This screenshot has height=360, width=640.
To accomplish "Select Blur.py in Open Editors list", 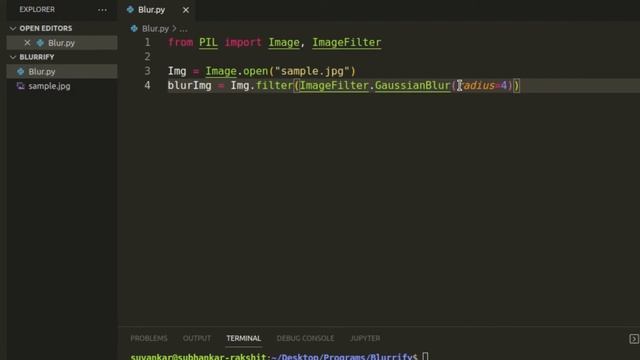I will pos(62,43).
